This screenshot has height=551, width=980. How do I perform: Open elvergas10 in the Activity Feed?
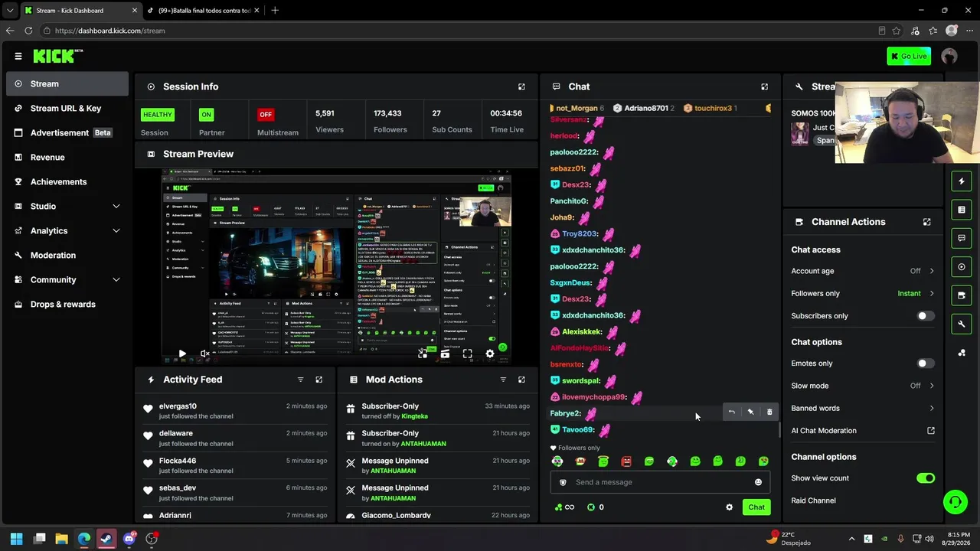click(178, 406)
